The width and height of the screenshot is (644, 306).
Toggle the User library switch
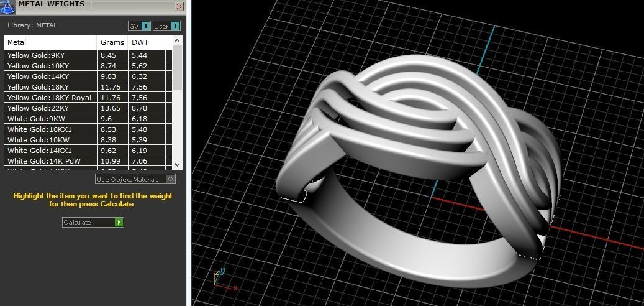[167, 26]
